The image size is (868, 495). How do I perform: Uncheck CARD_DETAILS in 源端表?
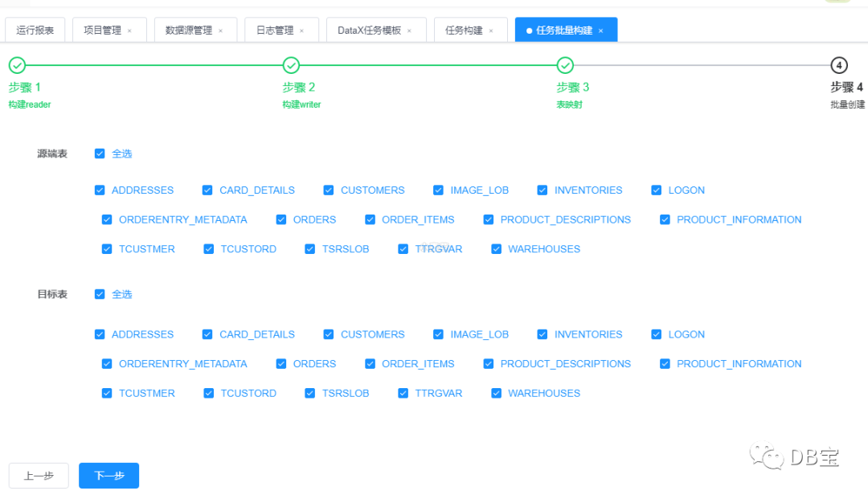[207, 190]
